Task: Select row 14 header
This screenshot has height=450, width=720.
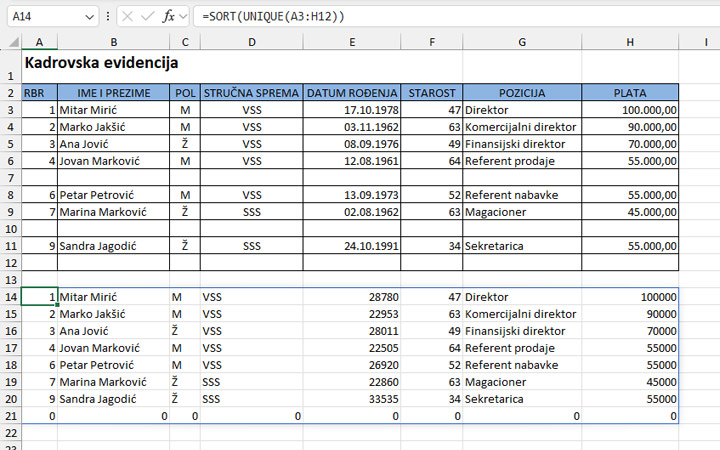Action: point(10,297)
